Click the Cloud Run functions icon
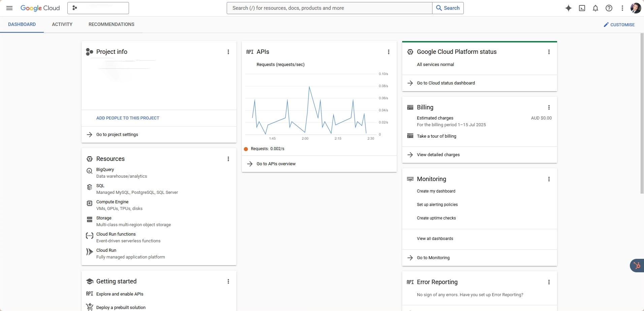The height and width of the screenshot is (311, 644). click(89, 236)
